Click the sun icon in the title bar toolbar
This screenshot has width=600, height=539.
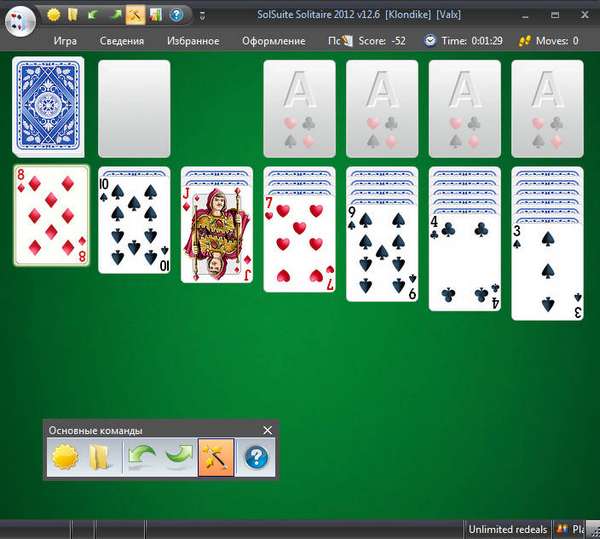coord(54,15)
